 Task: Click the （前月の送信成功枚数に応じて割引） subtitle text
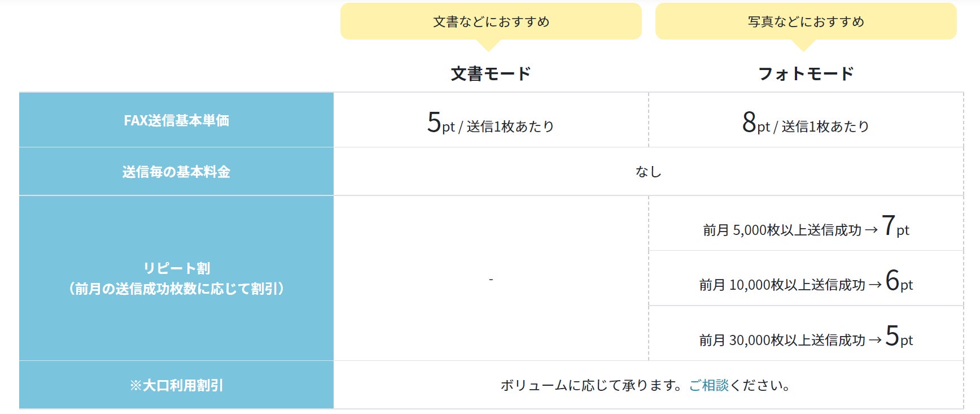tap(176, 289)
